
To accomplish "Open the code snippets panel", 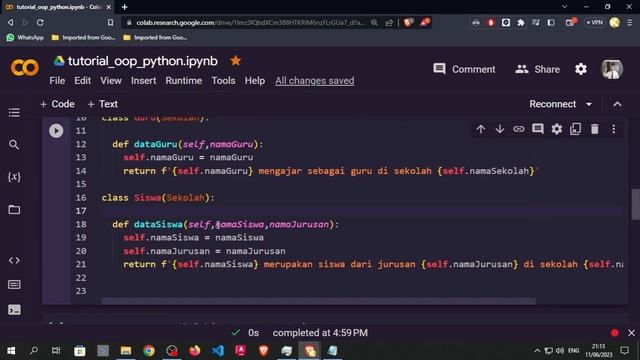I will coord(14,260).
